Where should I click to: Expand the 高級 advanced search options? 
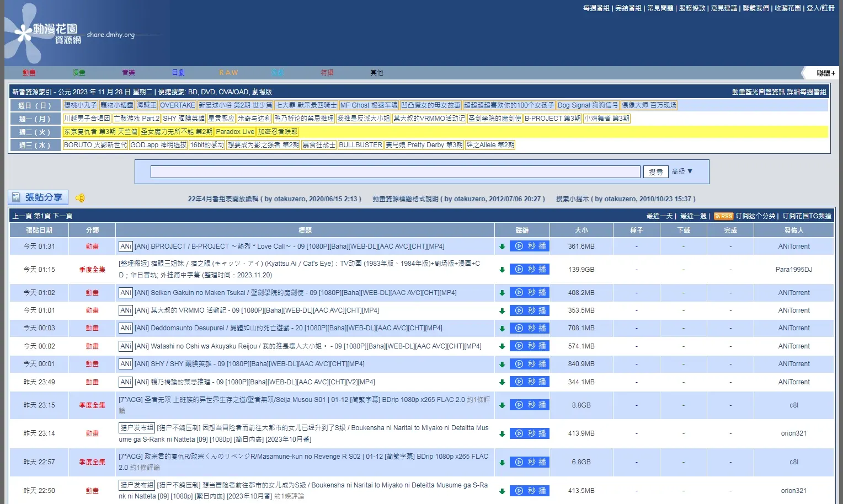point(682,171)
